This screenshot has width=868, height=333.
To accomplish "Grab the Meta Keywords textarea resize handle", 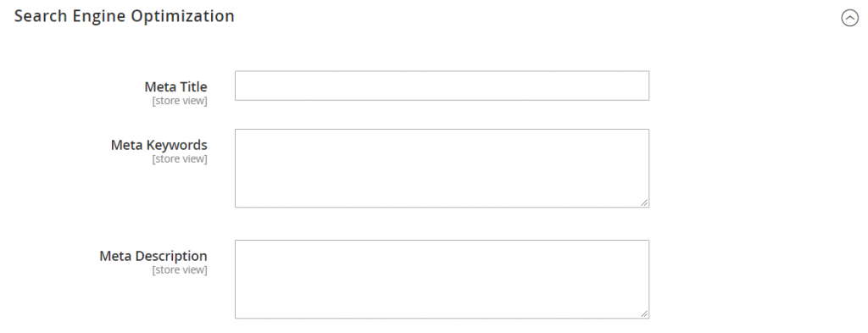I will [644, 203].
